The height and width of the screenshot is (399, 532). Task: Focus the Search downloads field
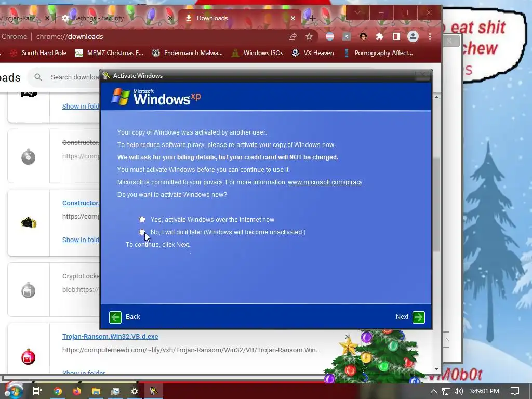click(x=75, y=77)
